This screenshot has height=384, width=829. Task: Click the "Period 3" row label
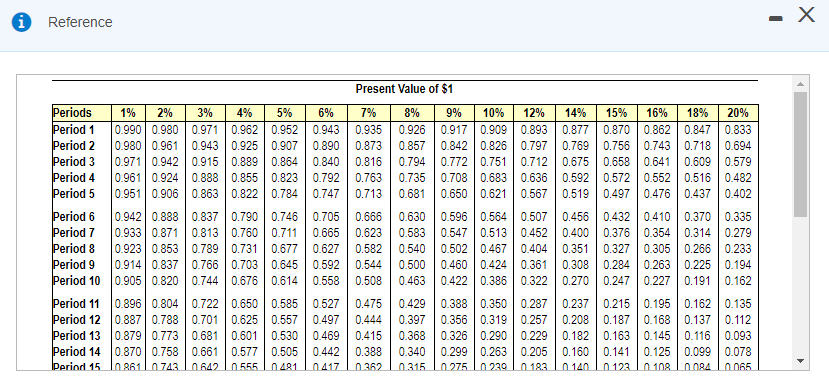coord(73,161)
